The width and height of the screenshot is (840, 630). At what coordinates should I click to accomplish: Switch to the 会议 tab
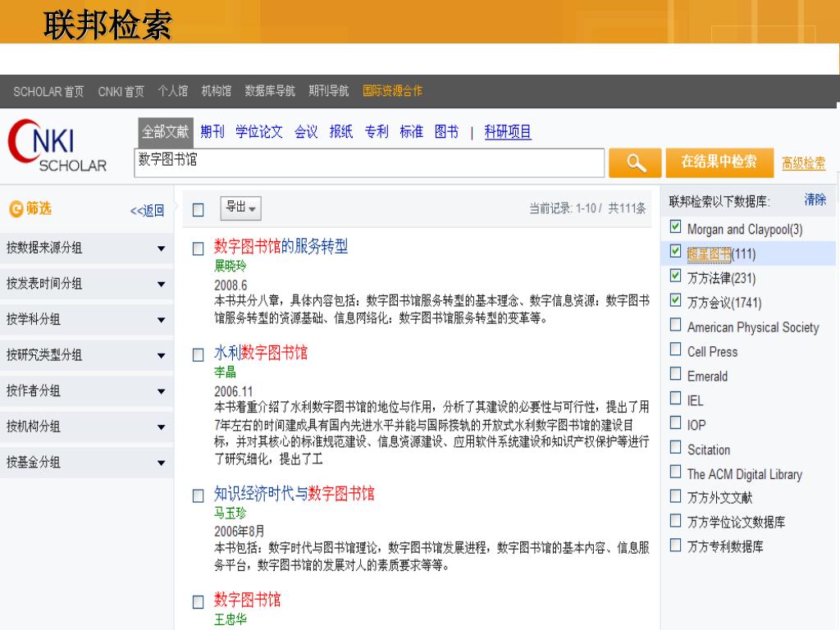(306, 132)
